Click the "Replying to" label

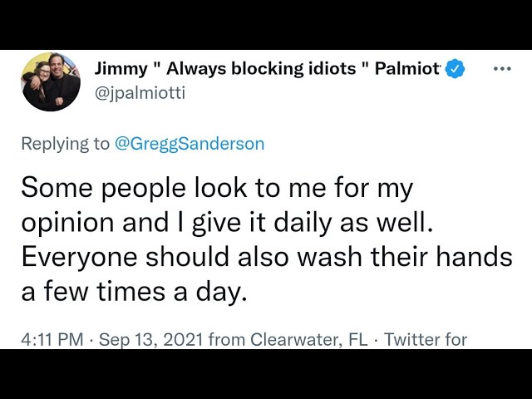pyautogui.click(x=65, y=144)
